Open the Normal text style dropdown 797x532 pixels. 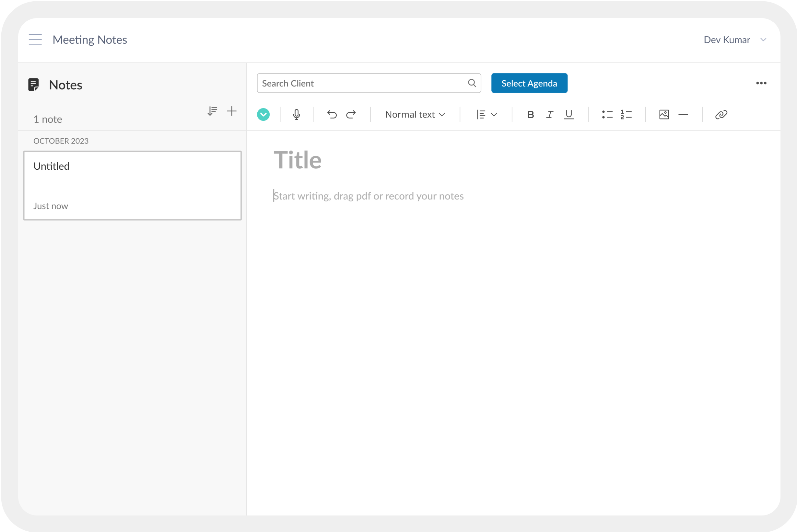coord(415,115)
